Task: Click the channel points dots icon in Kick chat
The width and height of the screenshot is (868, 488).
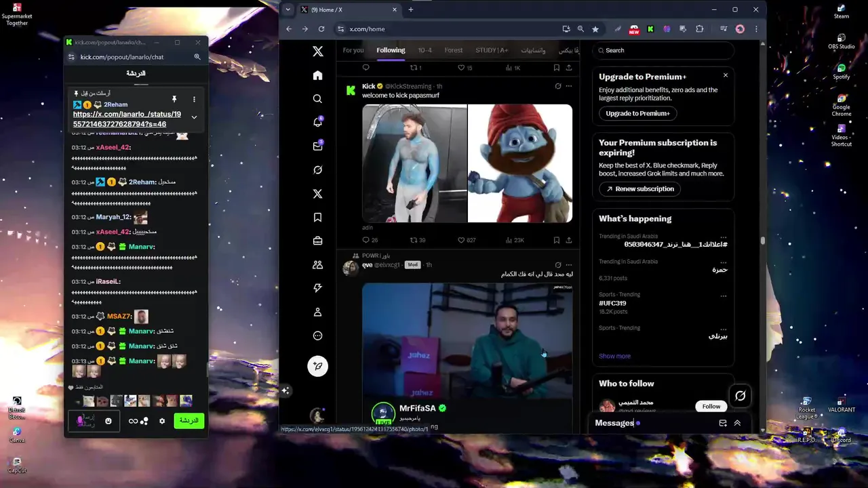Action: (144, 421)
